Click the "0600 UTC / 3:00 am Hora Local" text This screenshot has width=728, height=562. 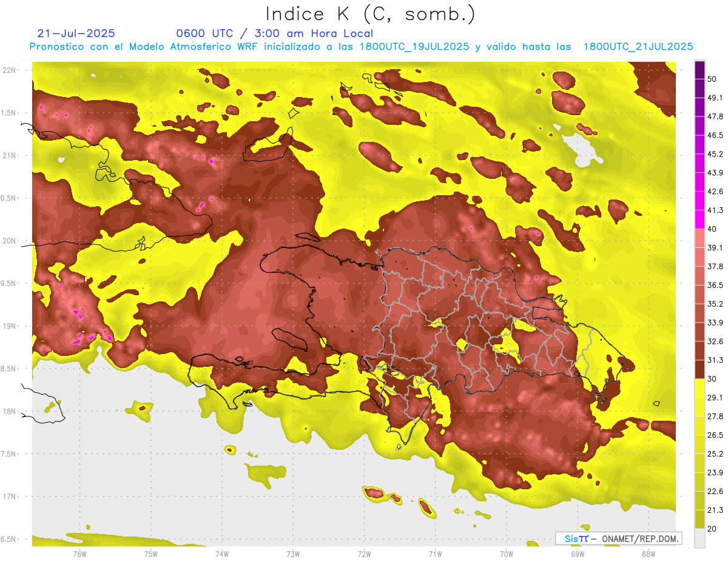275,33
